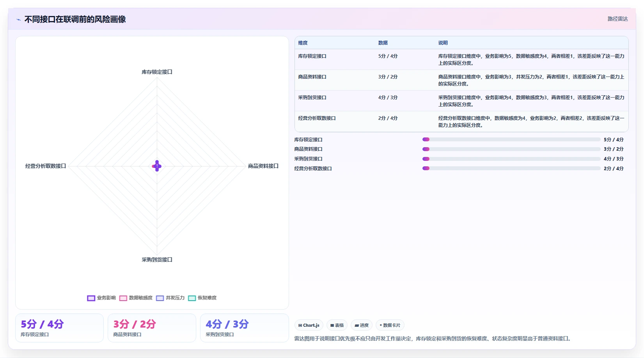The image size is (644, 358).
Task: Open the 3分 / 2分 商品资料接口 data card
Action: (x=152, y=328)
